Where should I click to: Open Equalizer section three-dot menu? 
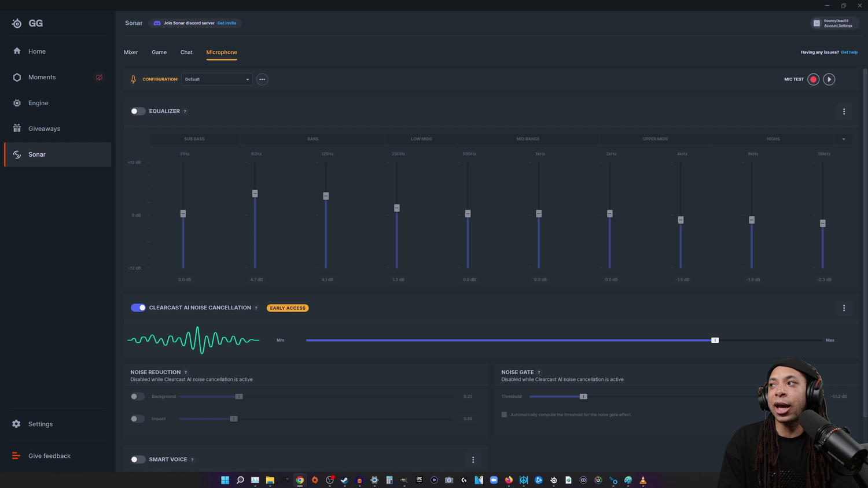click(844, 112)
